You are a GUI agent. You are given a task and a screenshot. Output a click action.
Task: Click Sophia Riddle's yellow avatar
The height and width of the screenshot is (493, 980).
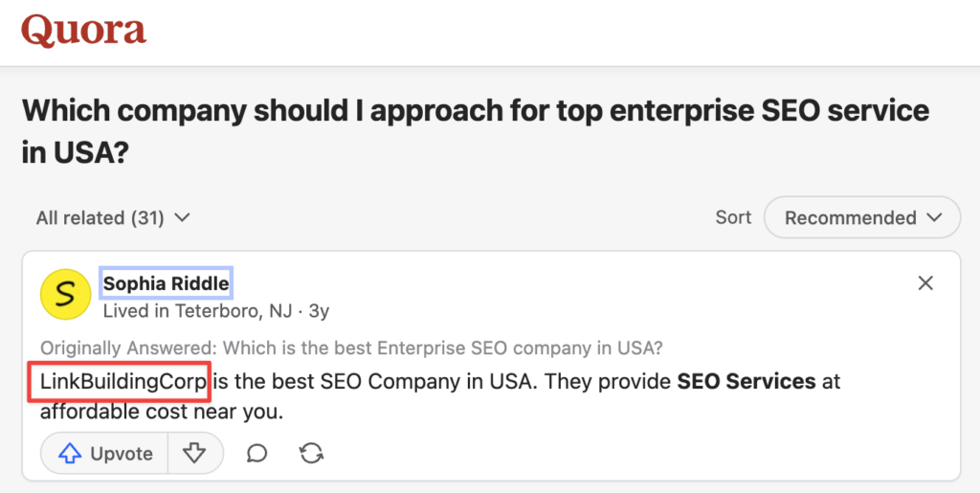pyautogui.click(x=65, y=294)
